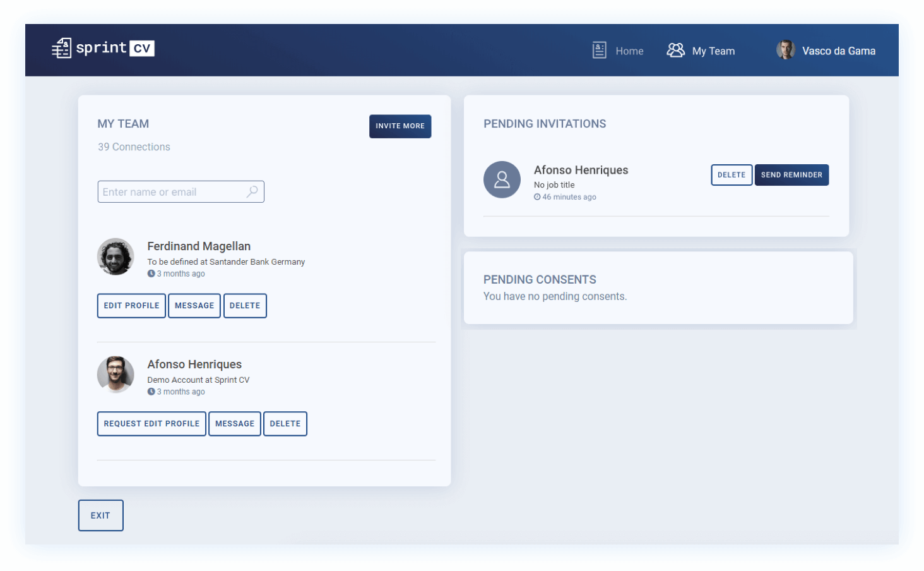Click Vasco da Gama's profile avatar
The width and height of the screenshot is (924, 571).
pos(785,50)
